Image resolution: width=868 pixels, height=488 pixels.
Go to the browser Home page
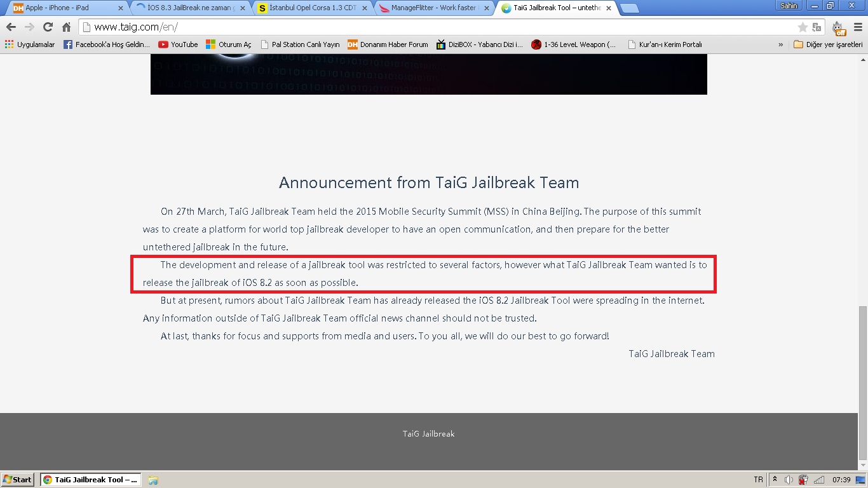pyautogui.click(x=66, y=27)
